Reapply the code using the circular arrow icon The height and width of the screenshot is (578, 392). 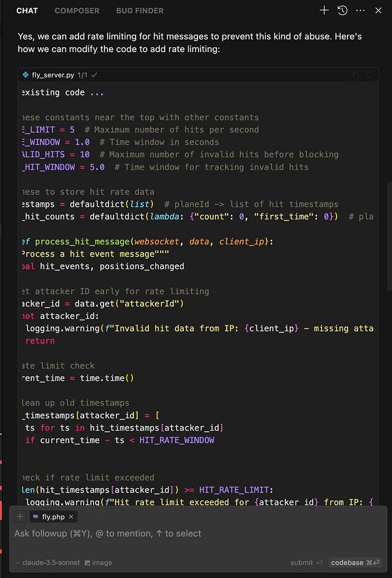tap(369, 75)
